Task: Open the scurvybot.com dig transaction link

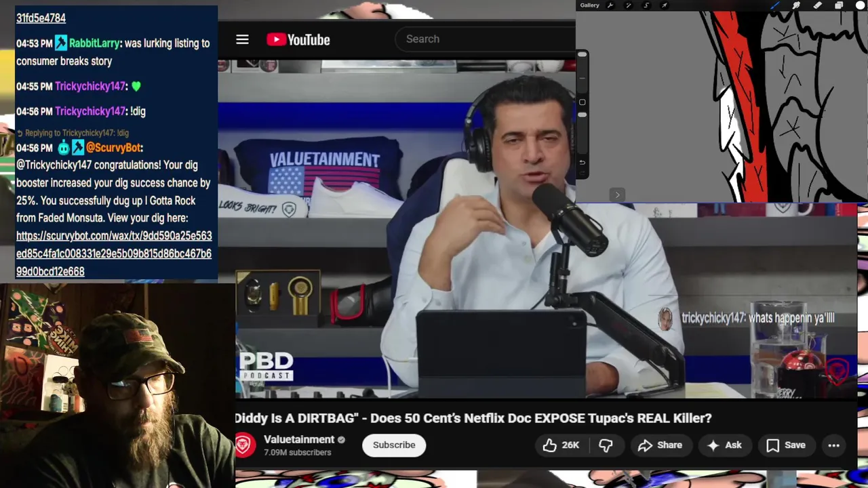Action: point(114,253)
